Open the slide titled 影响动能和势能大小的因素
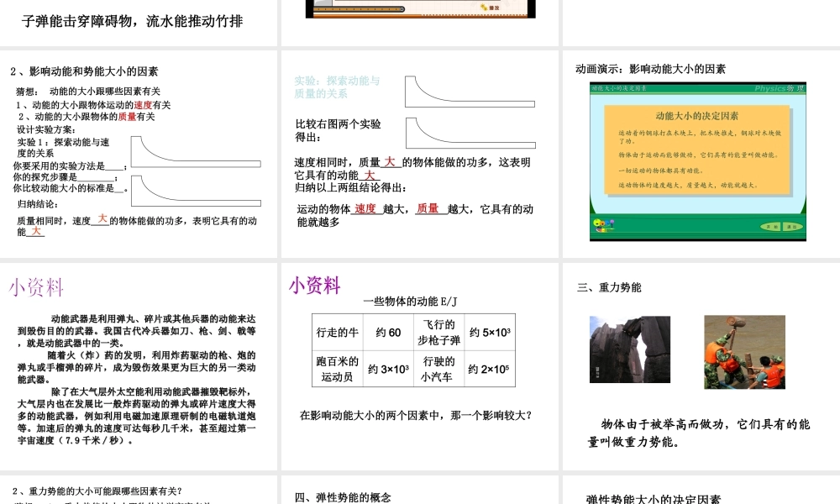 click(139, 154)
